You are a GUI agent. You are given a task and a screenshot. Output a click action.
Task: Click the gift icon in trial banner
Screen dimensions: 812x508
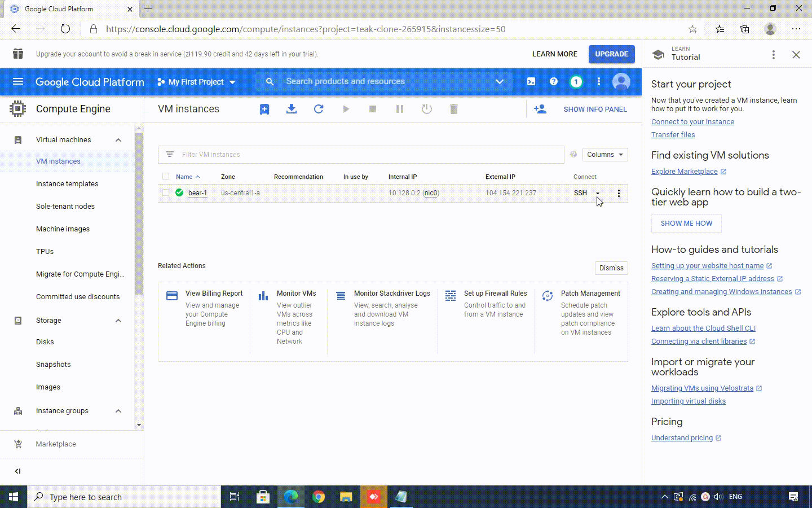click(18, 54)
